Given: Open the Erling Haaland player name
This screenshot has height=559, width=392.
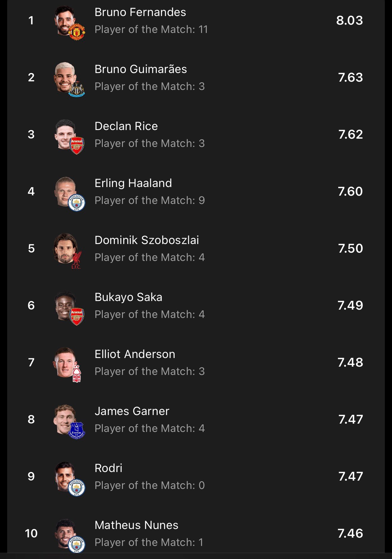Looking at the screenshot, I should 133,183.
